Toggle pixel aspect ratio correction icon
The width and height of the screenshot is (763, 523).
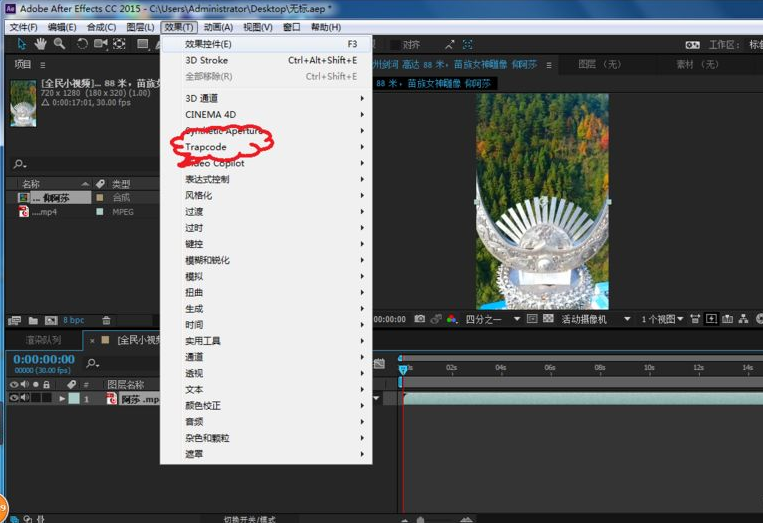click(695, 319)
